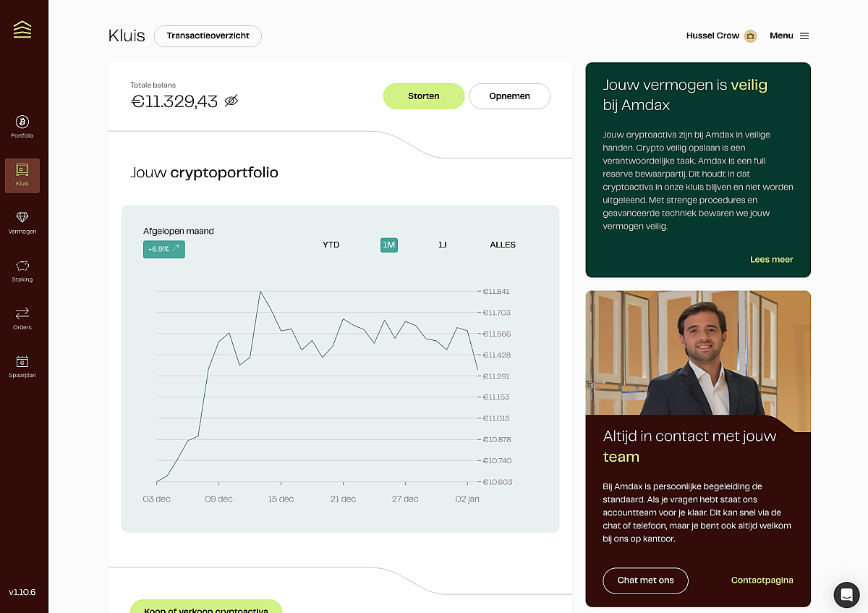Screen dimensions: 868x613
Task: Click the 15 dec date label
Action: tap(281, 499)
